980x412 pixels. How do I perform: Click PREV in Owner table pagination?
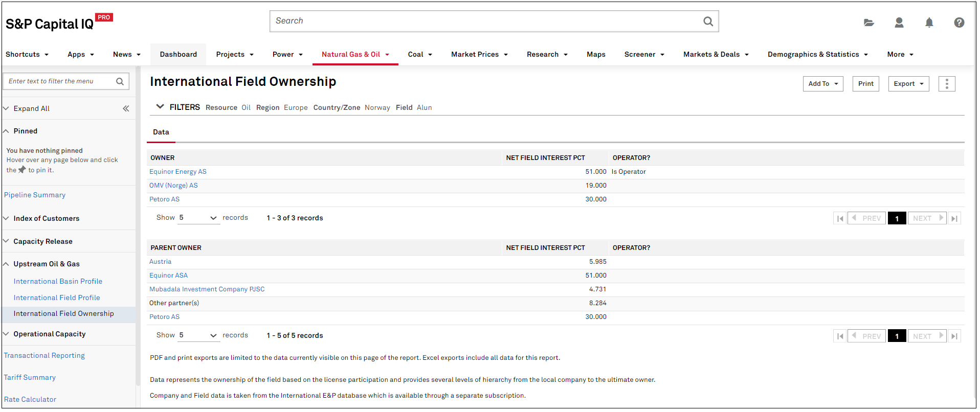(x=866, y=218)
